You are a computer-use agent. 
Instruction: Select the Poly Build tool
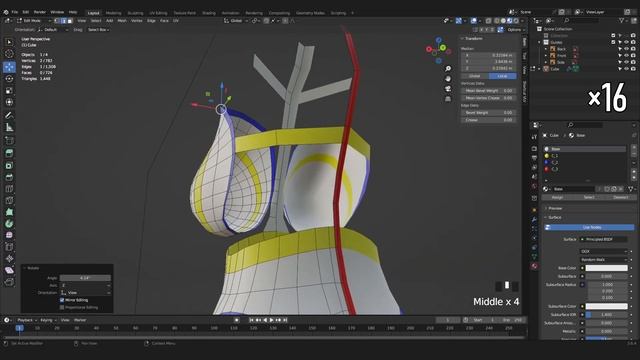[9, 212]
